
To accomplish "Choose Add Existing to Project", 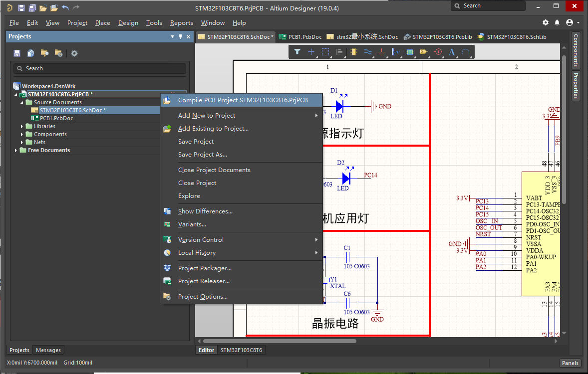I will tap(242, 129).
